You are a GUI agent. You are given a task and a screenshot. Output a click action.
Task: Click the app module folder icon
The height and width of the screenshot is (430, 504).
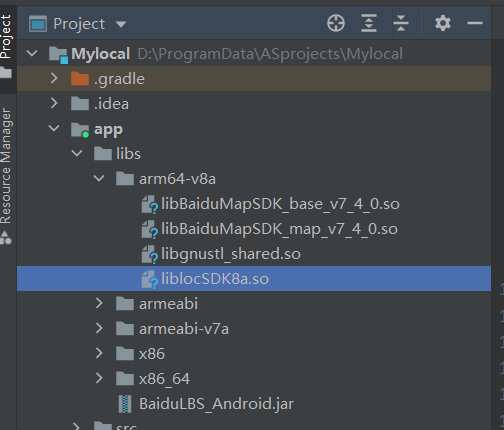coord(80,130)
